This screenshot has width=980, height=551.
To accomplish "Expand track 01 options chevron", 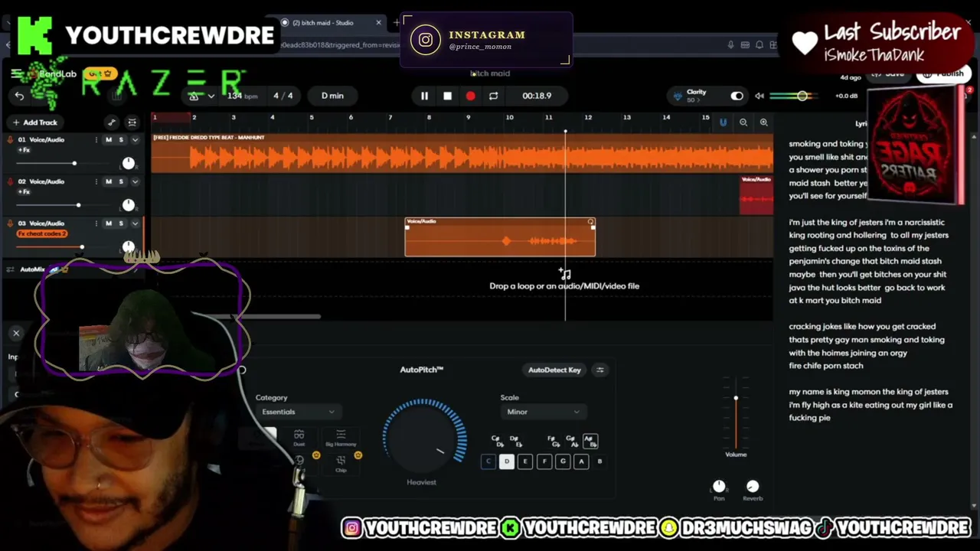I will click(x=135, y=140).
